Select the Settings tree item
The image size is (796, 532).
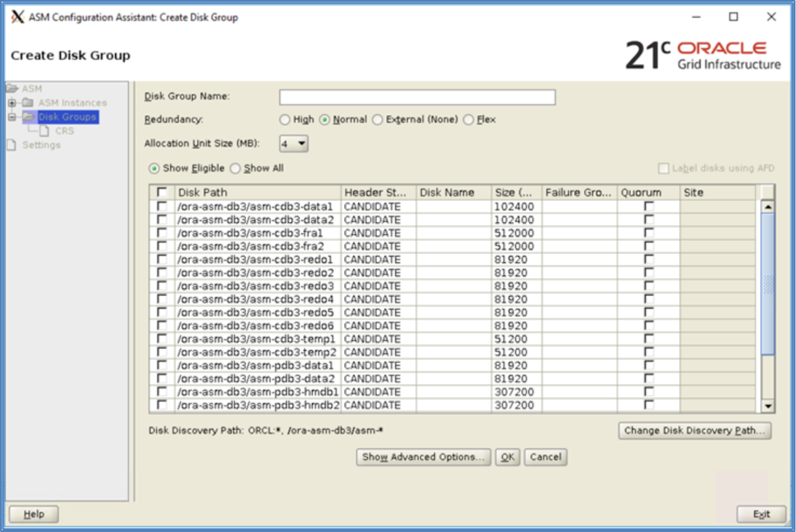[x=41, y=145]
